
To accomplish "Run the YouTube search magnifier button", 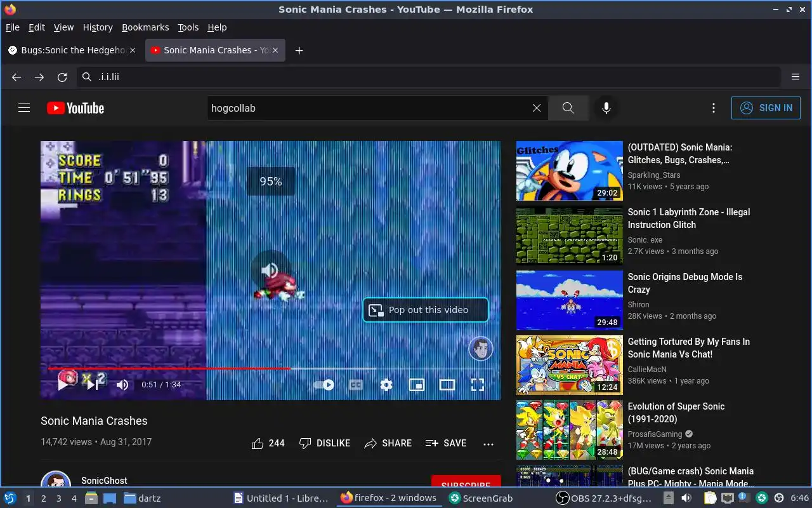I will point(568,108).
